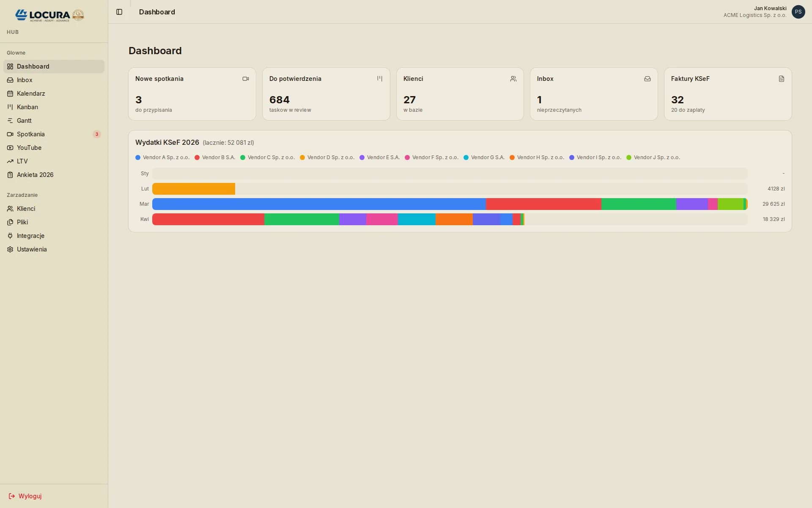Open Ankieta 2026 from sidebar

tap(35, 175)
